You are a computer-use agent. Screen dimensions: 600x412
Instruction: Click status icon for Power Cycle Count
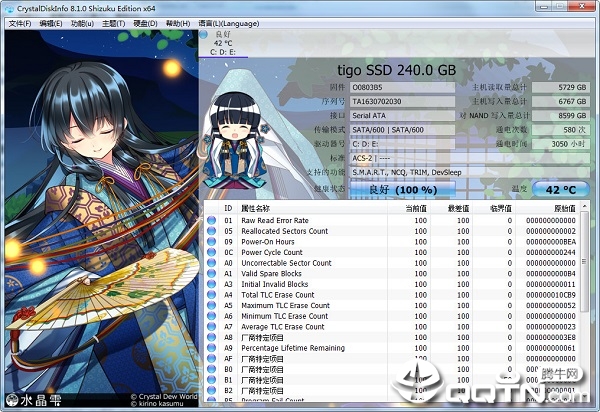[x=211, y=252]
